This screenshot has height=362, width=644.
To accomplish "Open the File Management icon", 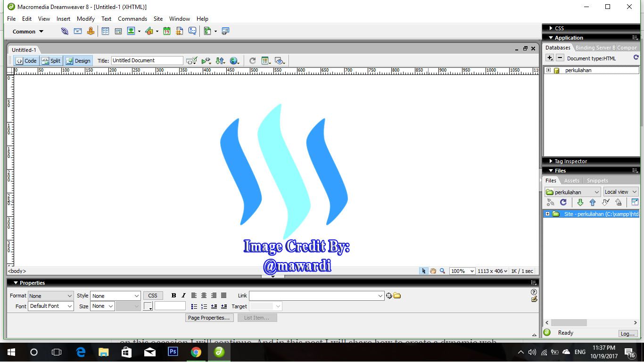I will [x=220, y=61].
